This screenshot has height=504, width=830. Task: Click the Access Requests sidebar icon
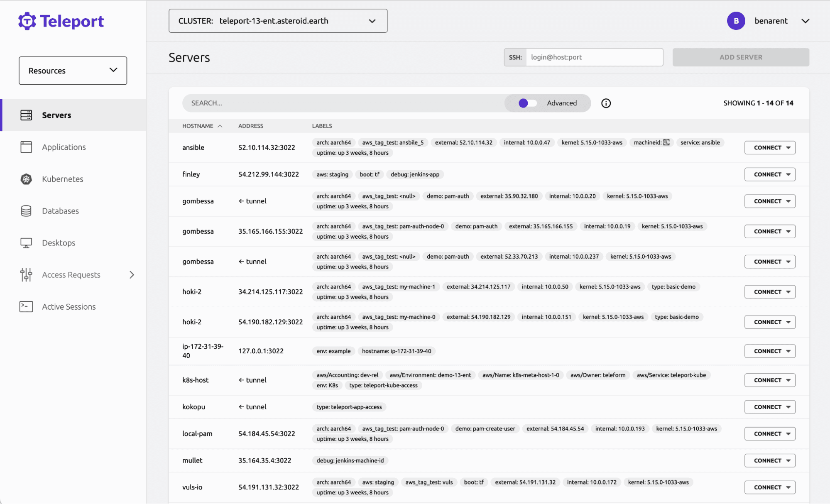[26, 274]
